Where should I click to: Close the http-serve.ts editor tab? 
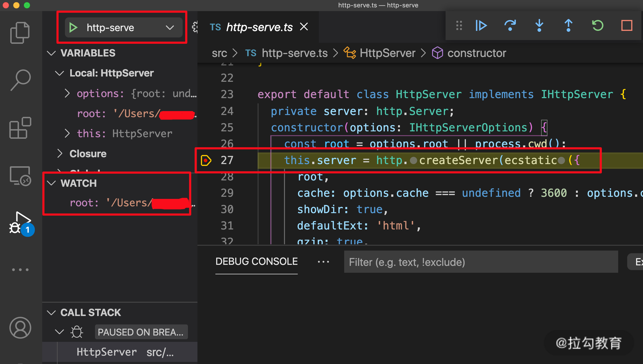304,27
